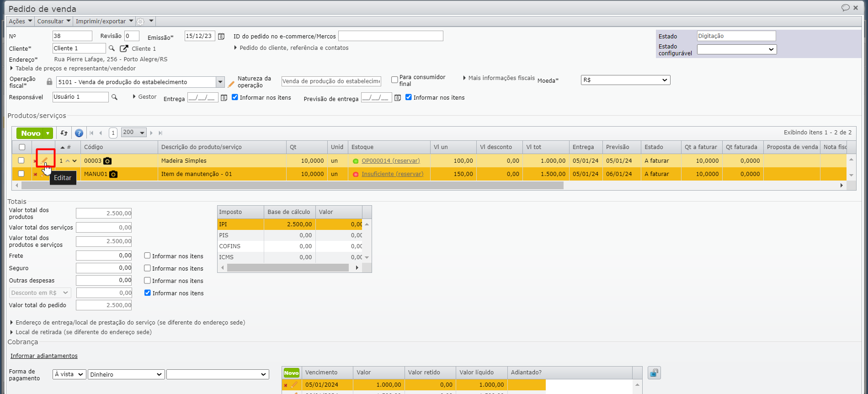Open the Imprimir/exportar menu

coord(104,21)
